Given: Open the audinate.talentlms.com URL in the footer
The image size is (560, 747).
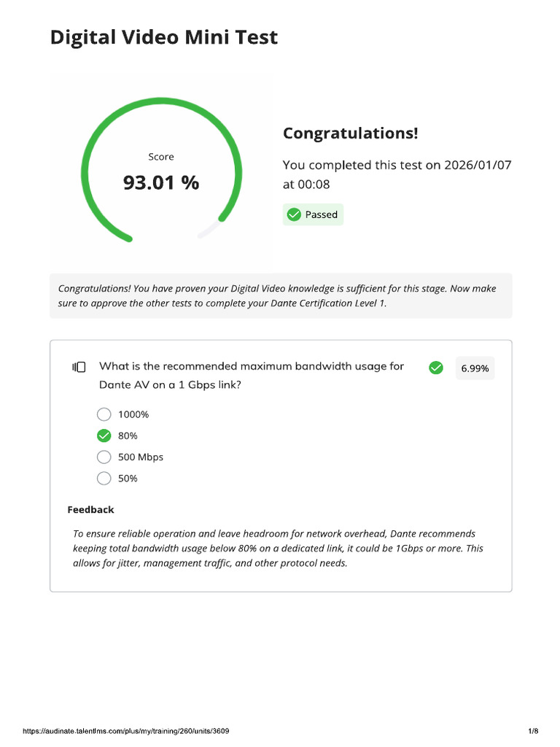Looking at the screenshot, I should pos(129,731).
